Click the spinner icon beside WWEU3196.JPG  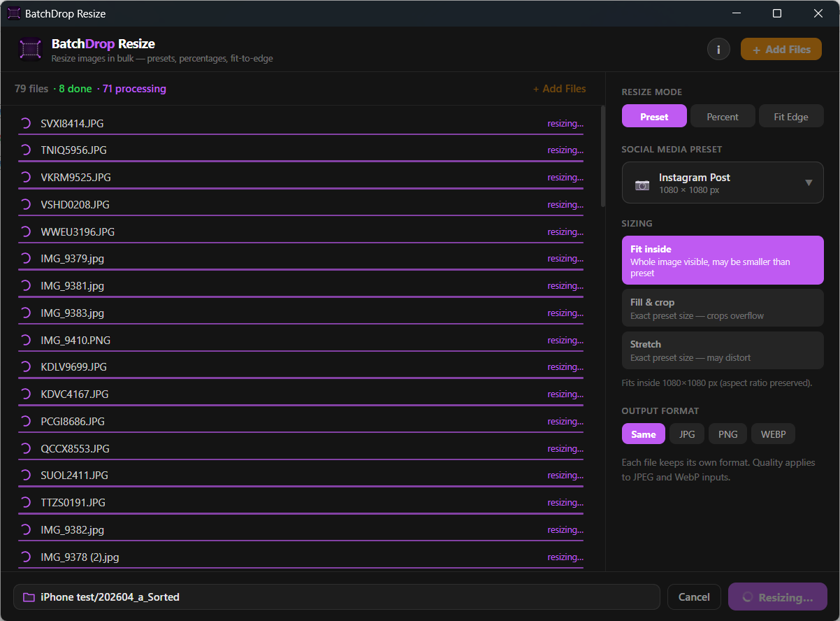pos(26,231)
